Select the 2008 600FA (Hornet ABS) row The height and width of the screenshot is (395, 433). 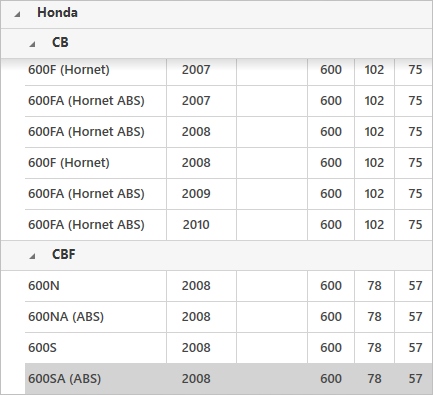pyautogui.click(x=228, y=132)
